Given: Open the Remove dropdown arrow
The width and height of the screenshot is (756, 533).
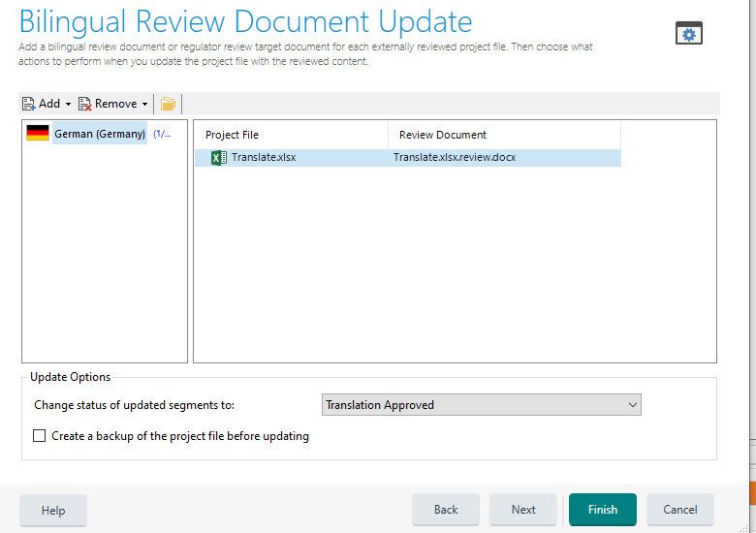Looking at the screenshot, I should (x=144, y=104).
